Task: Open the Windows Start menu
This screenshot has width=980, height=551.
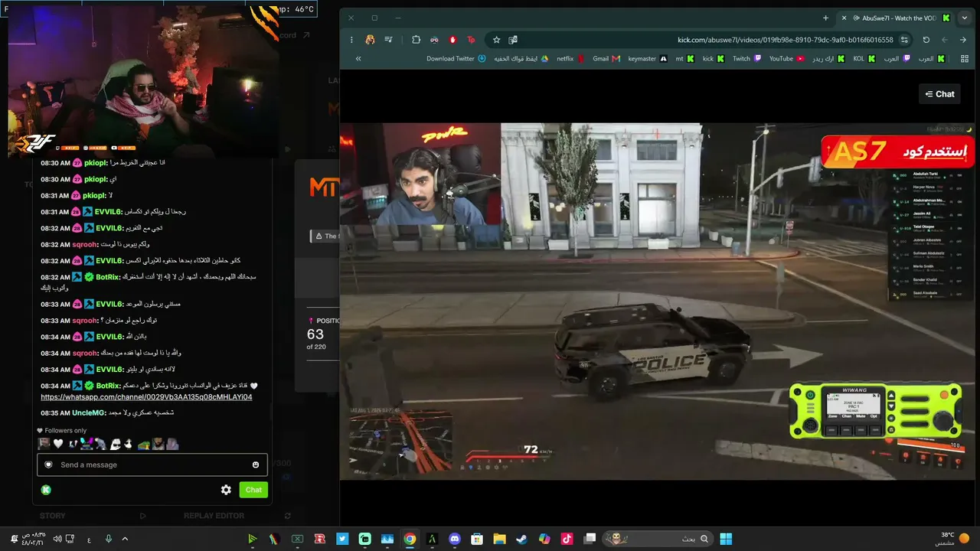Action: point(726,539)
